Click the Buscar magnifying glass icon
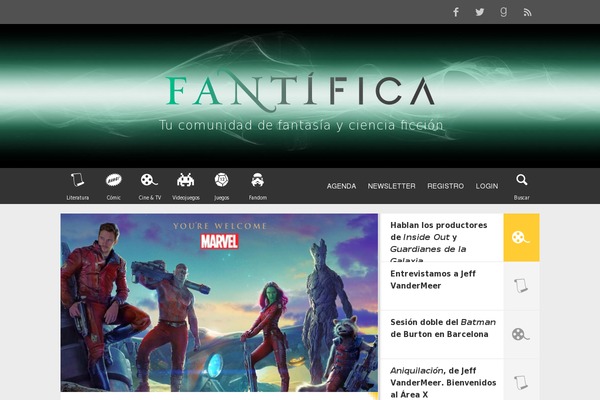 coord(522,180)
